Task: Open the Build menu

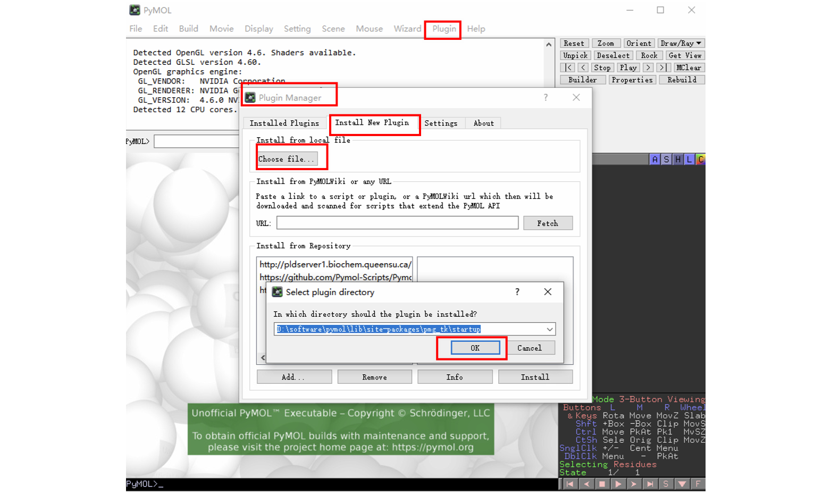Action: click(188, 29)
